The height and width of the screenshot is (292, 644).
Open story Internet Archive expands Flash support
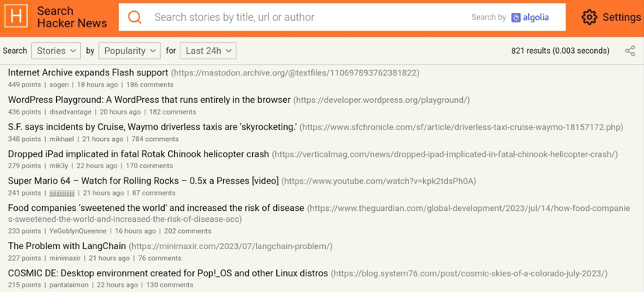tap(88, 72)
